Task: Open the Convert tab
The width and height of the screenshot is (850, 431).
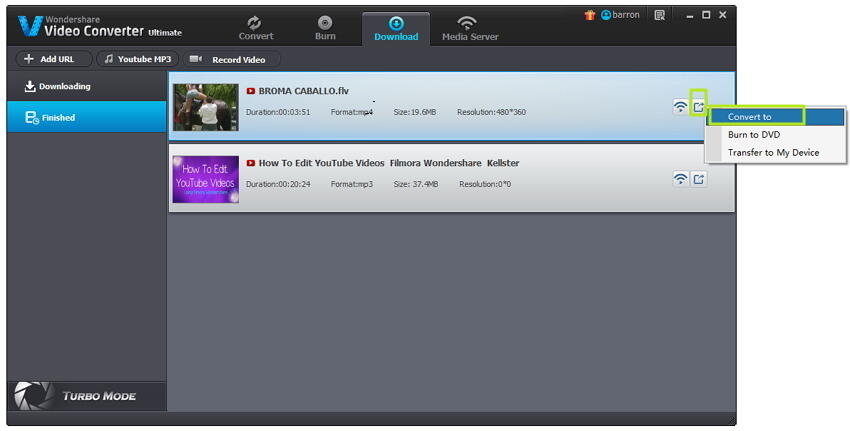Action: (256, 28)
